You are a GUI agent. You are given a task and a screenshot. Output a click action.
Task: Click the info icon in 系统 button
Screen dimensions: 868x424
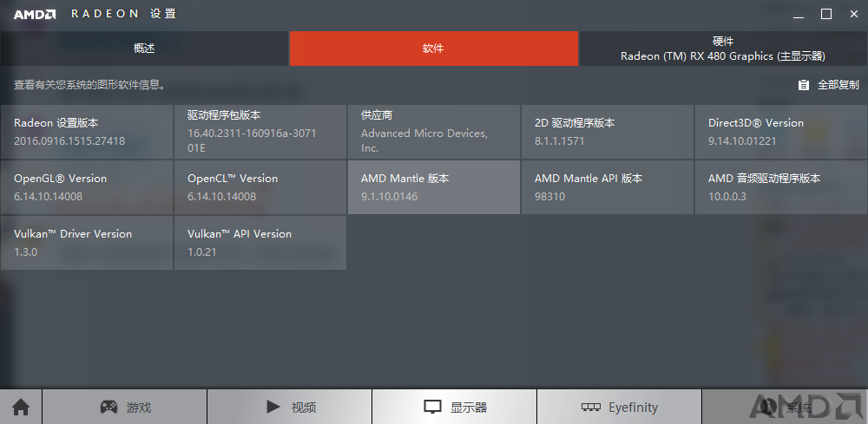click(768, 408)
